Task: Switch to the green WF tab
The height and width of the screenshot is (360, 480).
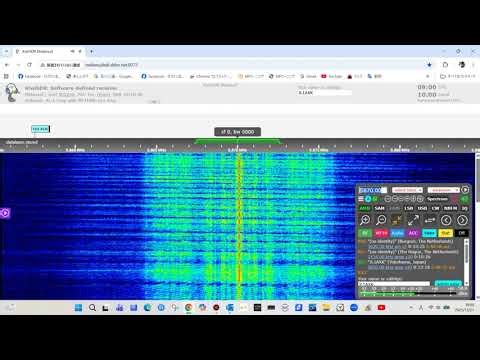Action: coord(365,233)
